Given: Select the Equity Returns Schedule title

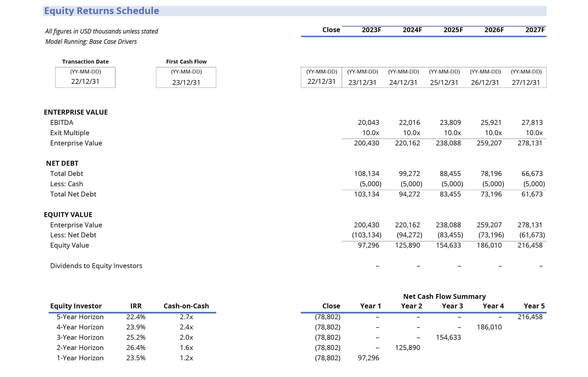Looking at the screenshot, I should (101, 11).
